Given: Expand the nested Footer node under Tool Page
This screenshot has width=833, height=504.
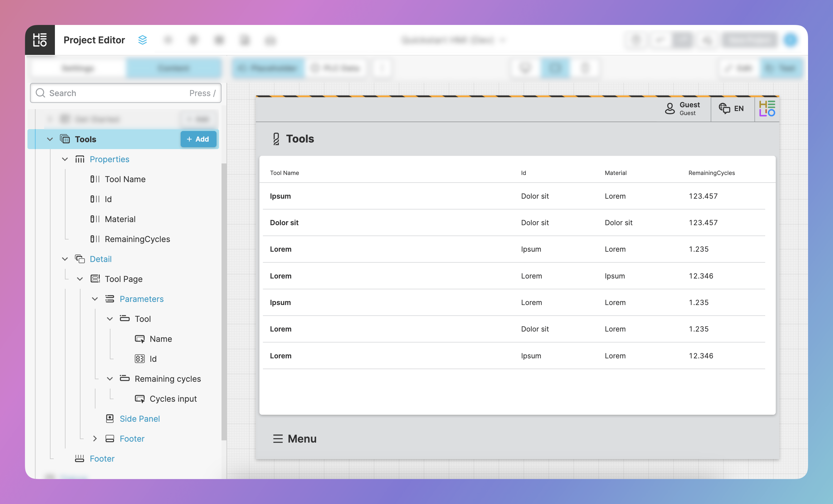Looking at the screenshot, I should pos(95,439).
